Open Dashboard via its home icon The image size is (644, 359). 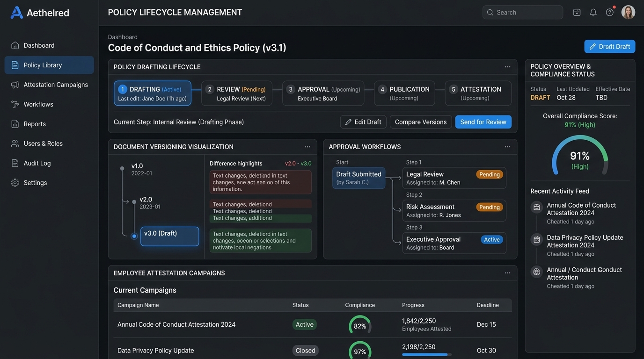click(x=15, y=45)
